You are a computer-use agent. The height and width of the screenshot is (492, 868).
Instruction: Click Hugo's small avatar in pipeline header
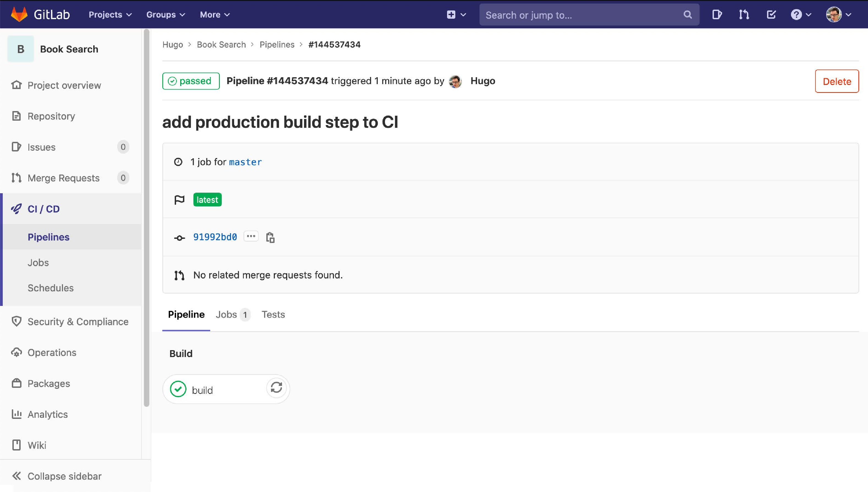pos(455,81)
